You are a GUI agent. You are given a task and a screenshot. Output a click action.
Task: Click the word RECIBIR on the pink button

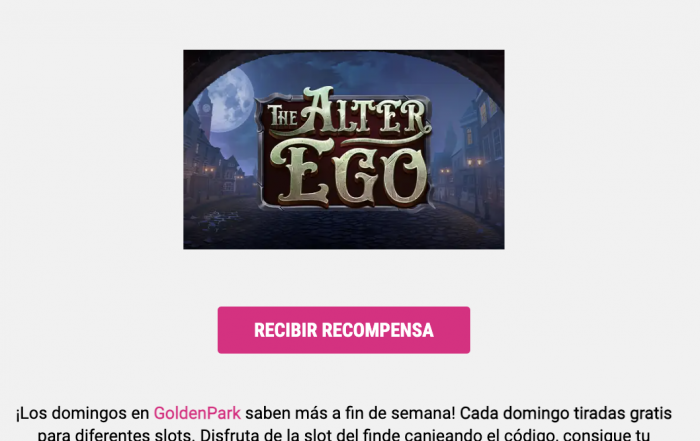pyautogui.click(x=286, y=330)
